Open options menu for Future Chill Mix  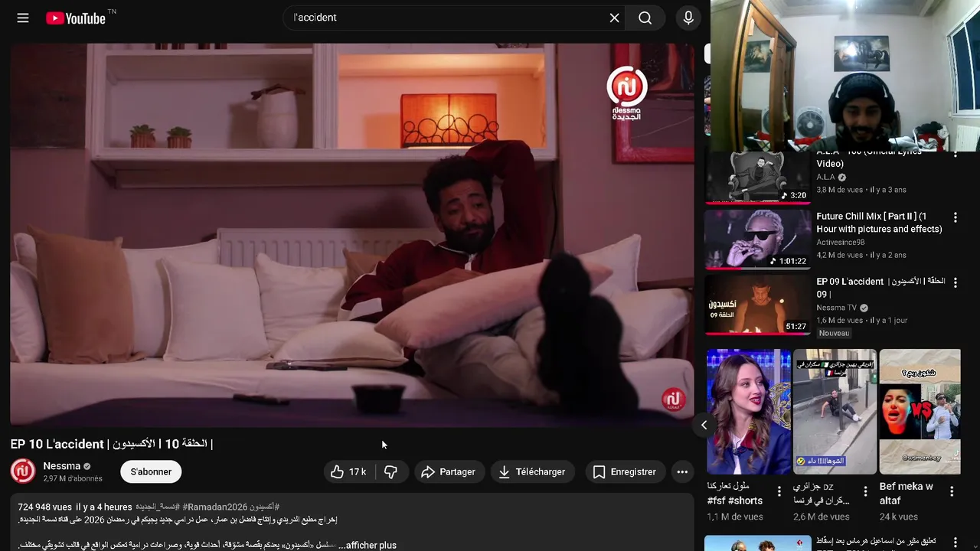tap(955, 218)
